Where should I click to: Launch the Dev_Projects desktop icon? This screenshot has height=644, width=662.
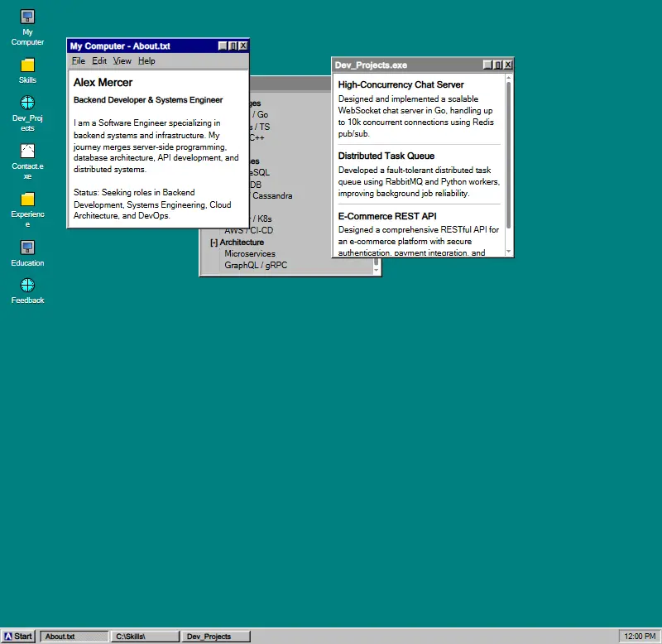pos(27,113)
